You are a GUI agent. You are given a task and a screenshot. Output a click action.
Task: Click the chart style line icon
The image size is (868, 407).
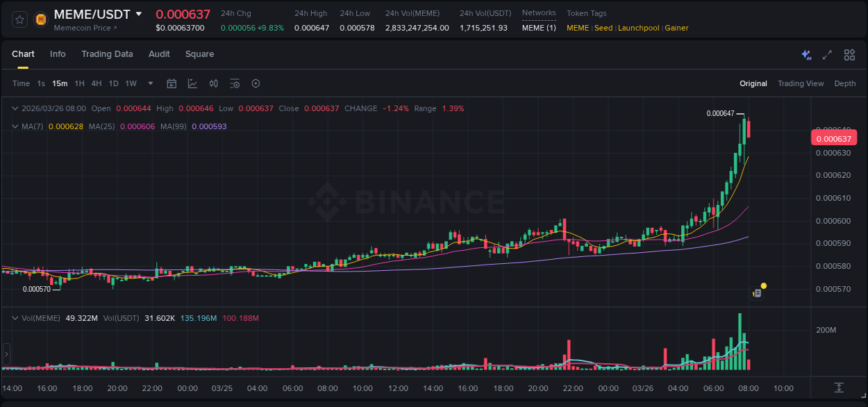coord(191,83)
